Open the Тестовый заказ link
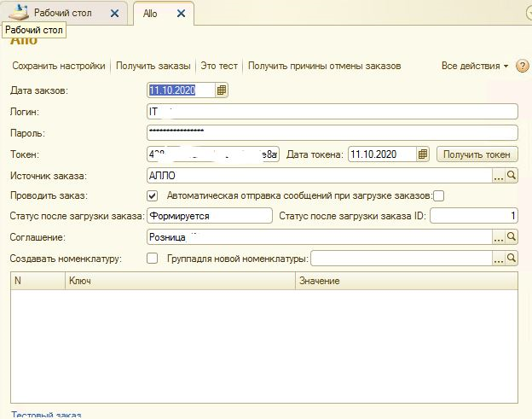The image size is (532, 419). click(46, 415)
